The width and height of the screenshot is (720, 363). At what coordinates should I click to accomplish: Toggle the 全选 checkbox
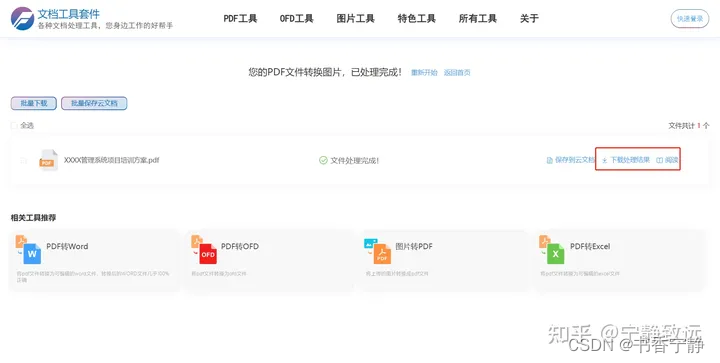pos(14,125)
